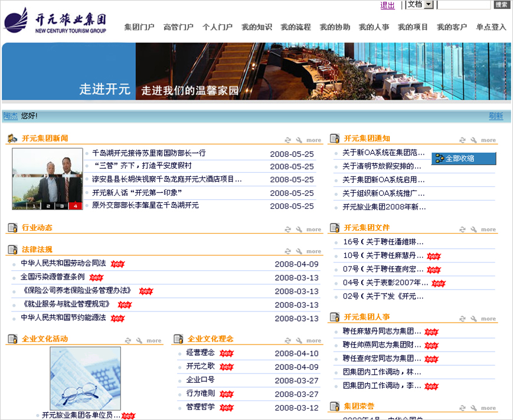Viewport: 513px width, 420px height.
Task: Open law entry 中华人民共和国劳动合同法
Action: click(63, 264)
